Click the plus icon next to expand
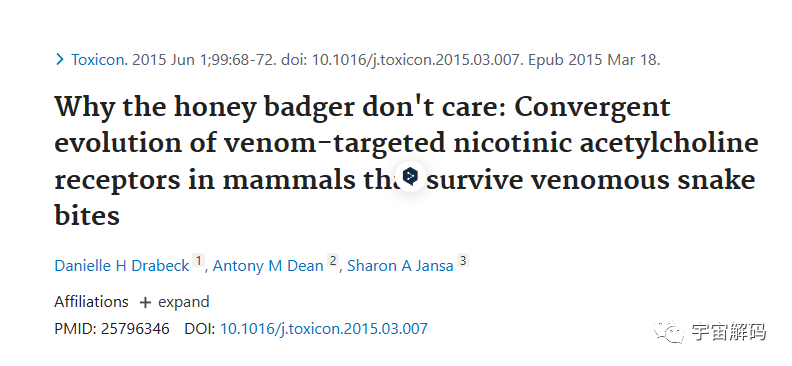The height and width of the screenshot is (366, 792). pos(145,302)
